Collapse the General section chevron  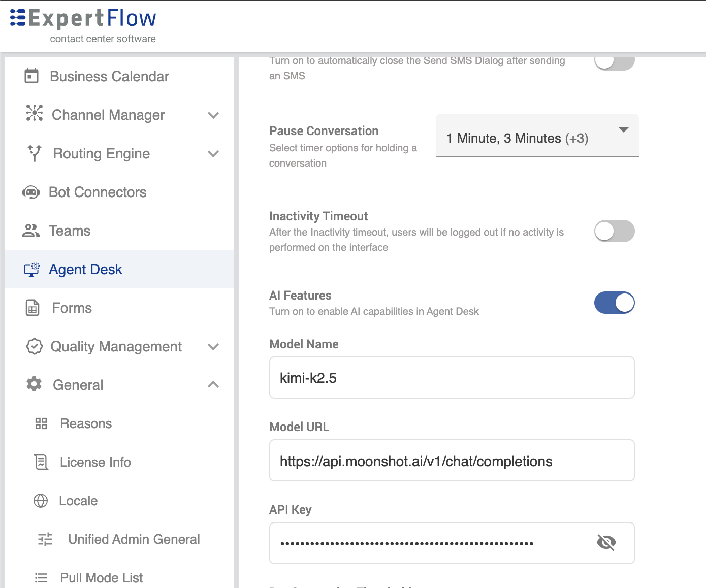[x=213, y=385]
